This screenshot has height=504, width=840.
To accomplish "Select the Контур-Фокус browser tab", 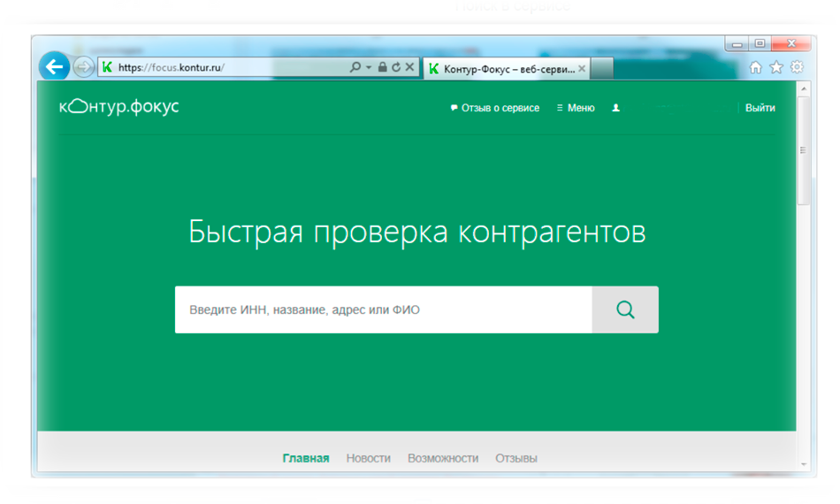I will [x=507, y=69].
